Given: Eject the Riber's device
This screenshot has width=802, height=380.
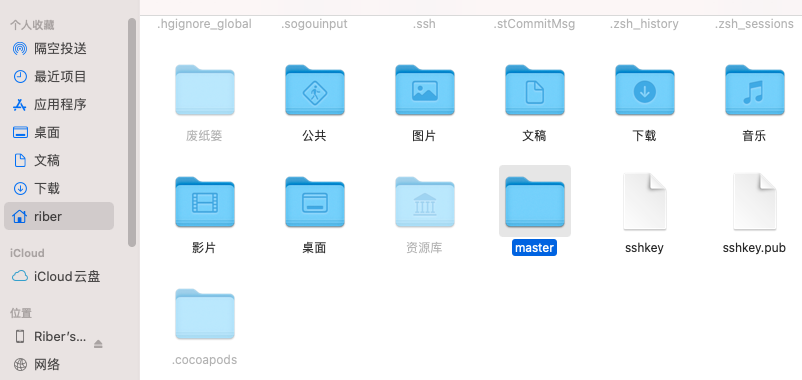Looking at the screenshot, I should [x=98, y=344].
